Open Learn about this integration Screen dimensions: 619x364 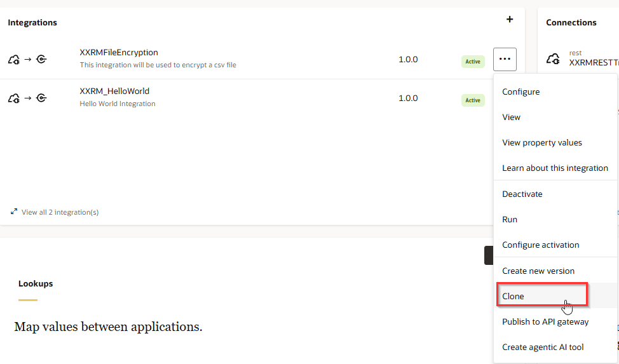point(555,168)
